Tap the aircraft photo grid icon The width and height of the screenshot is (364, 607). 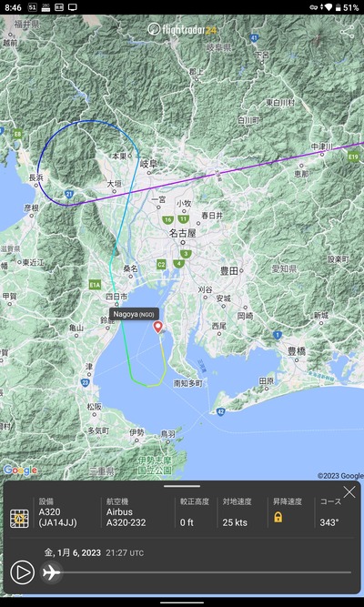(19, 519)
